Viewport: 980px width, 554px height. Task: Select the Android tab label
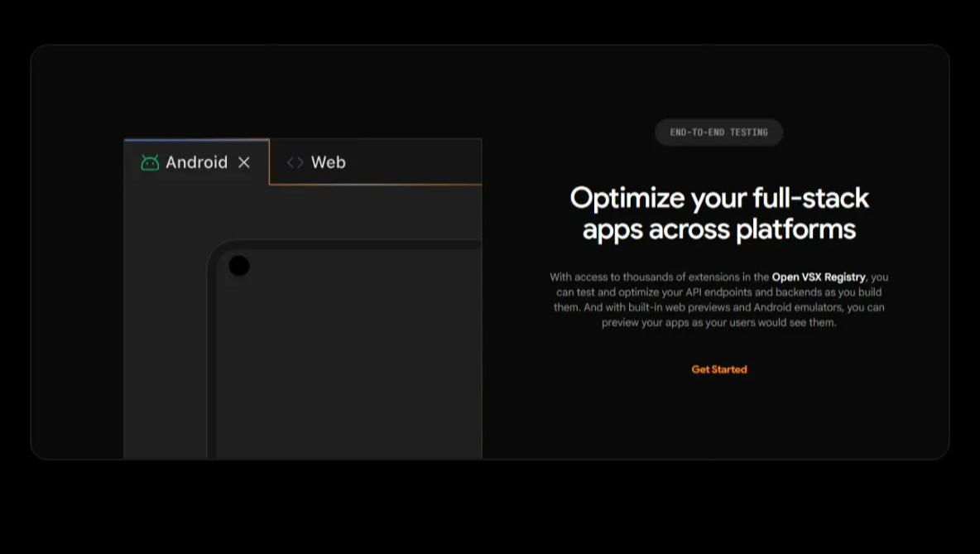[x=196, y=163]
